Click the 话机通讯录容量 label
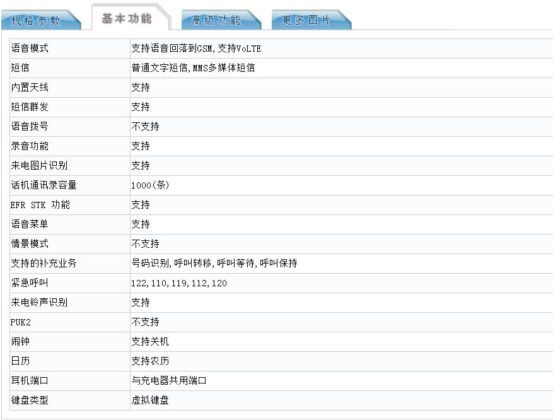 44,185
